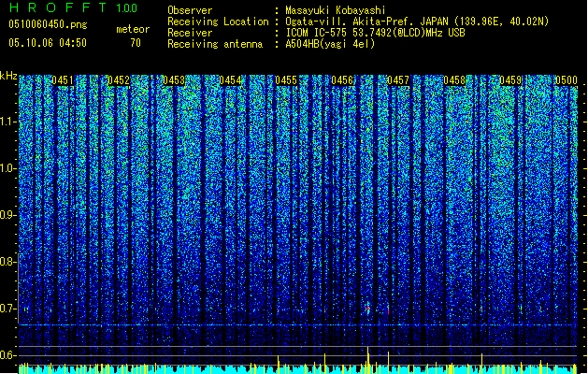Click the Receiving antenna label
The width and height of the screenshot is (588, 374).
215,44
